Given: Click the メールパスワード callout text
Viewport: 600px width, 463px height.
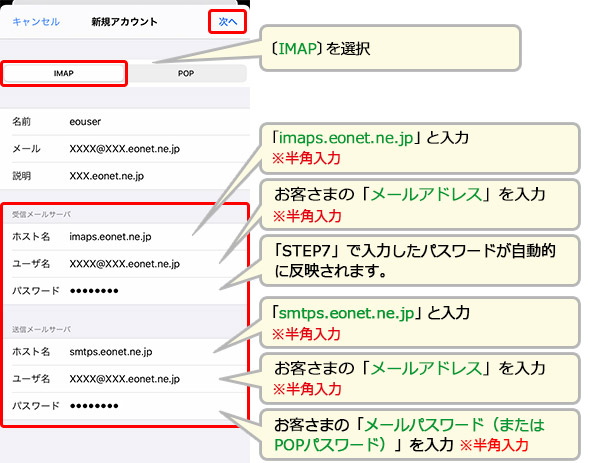Looking at the screenshot, I should (409, 435).
